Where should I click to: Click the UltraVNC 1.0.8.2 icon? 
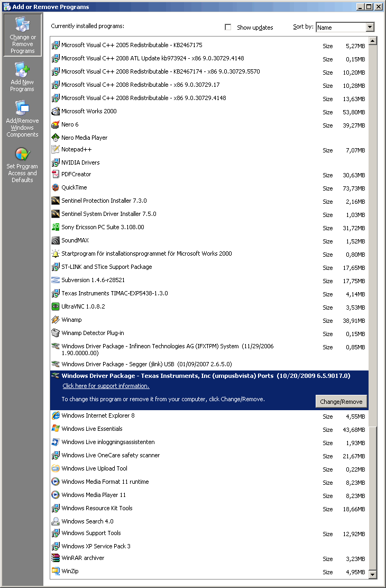coord(56,306)
